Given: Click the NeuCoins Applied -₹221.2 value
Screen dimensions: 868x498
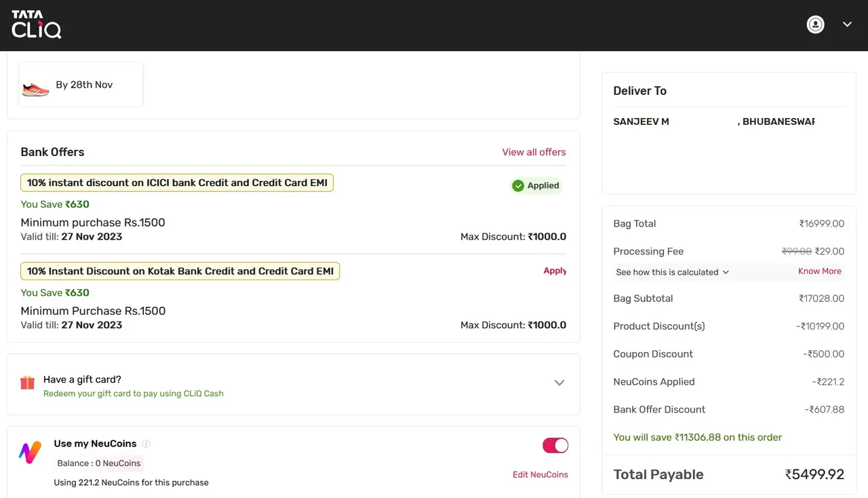Looking at the screenshot, I should [x=828, y=382].
